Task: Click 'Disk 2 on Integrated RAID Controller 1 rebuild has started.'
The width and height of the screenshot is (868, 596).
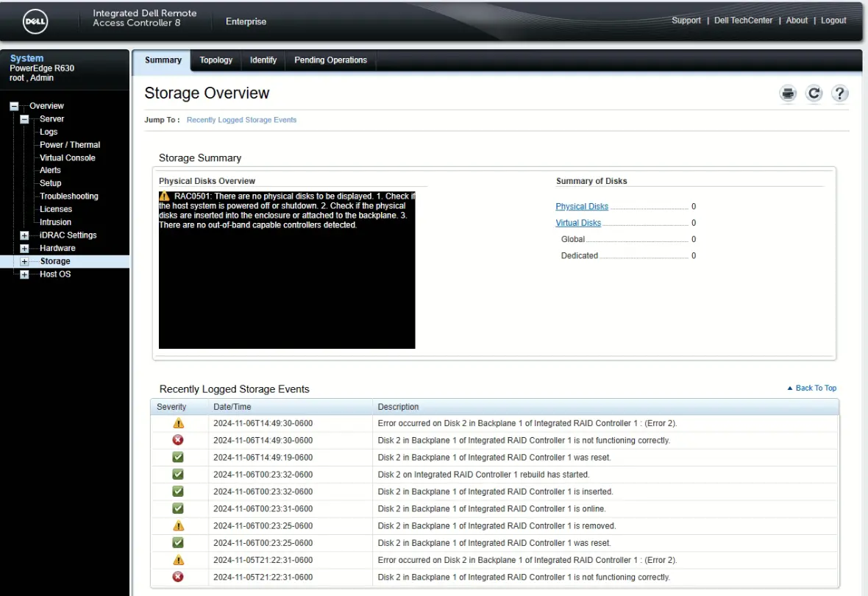Action: [483, 475]
